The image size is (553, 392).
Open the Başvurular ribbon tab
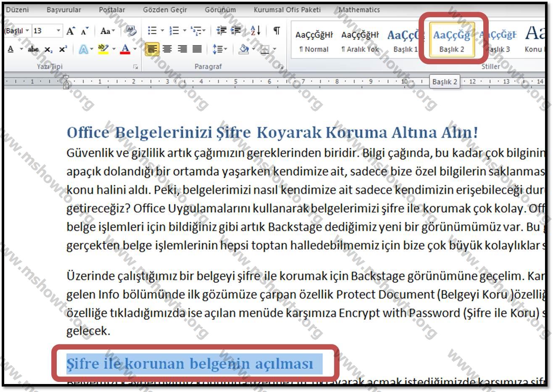click(x=64, y=10)
